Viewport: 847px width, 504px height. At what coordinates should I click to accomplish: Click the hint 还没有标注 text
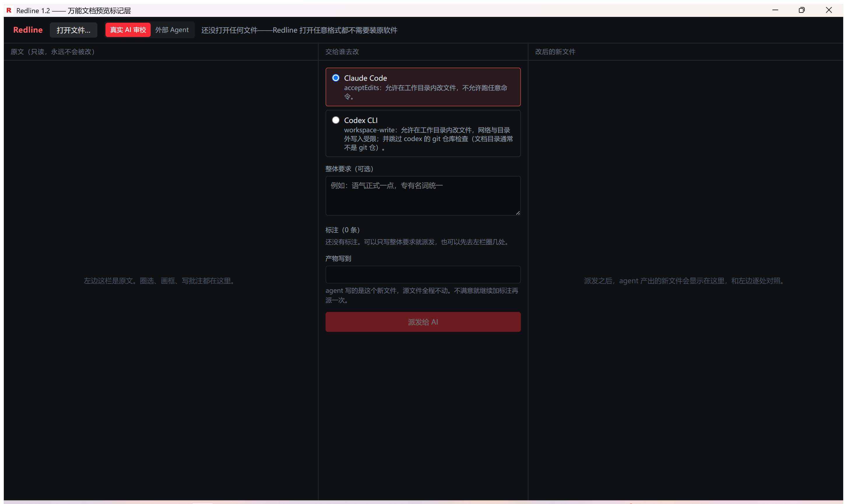click(418, 242)
